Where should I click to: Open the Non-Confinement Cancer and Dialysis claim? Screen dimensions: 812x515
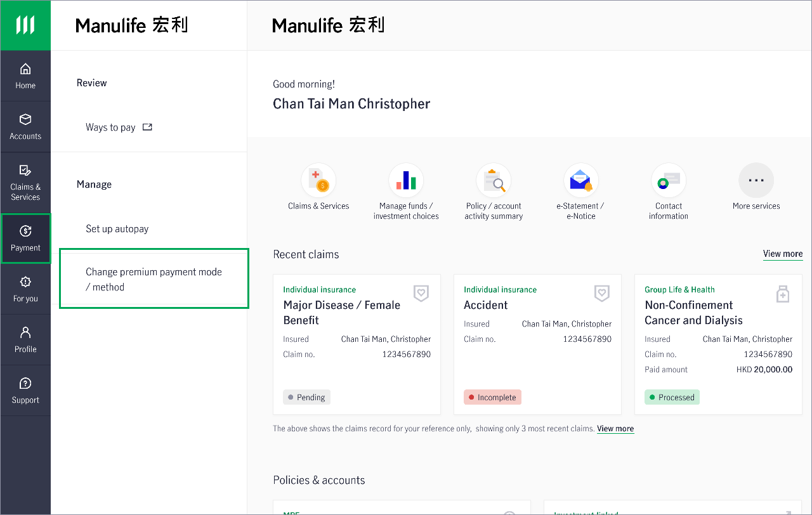[718, 344]
